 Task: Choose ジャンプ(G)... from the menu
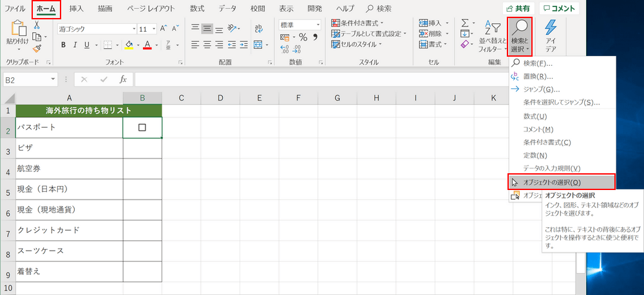(562, 89)
